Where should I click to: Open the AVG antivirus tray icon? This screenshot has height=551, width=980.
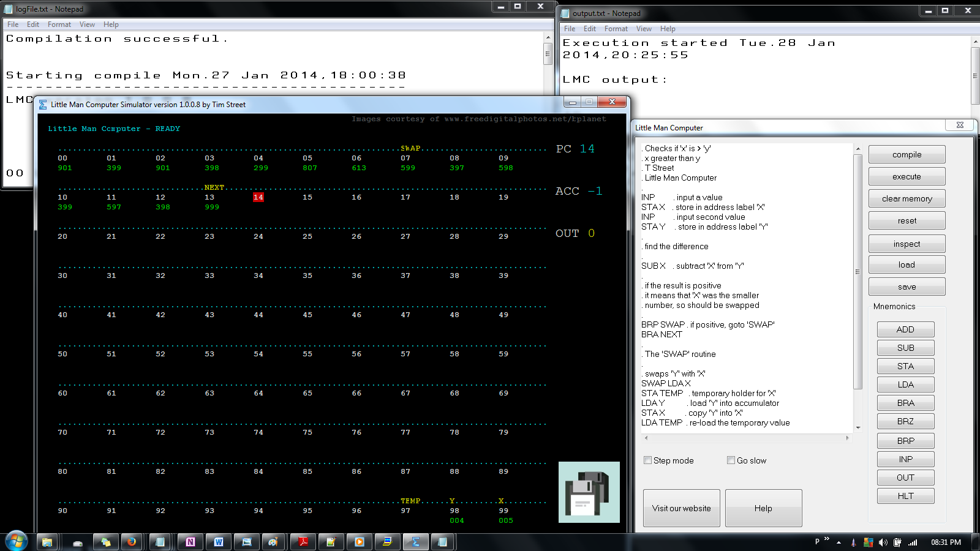pyautogui.click(x=868, y=542)
